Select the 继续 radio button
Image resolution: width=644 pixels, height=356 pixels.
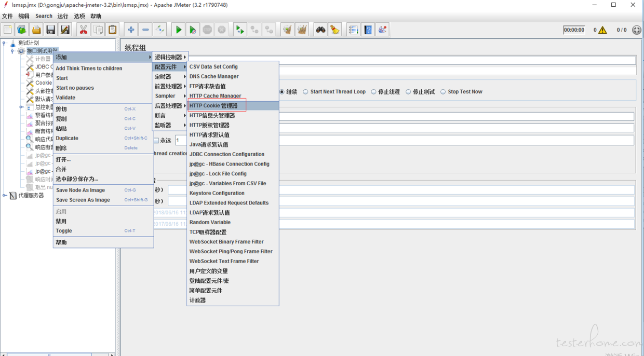(x=282, y=92)
